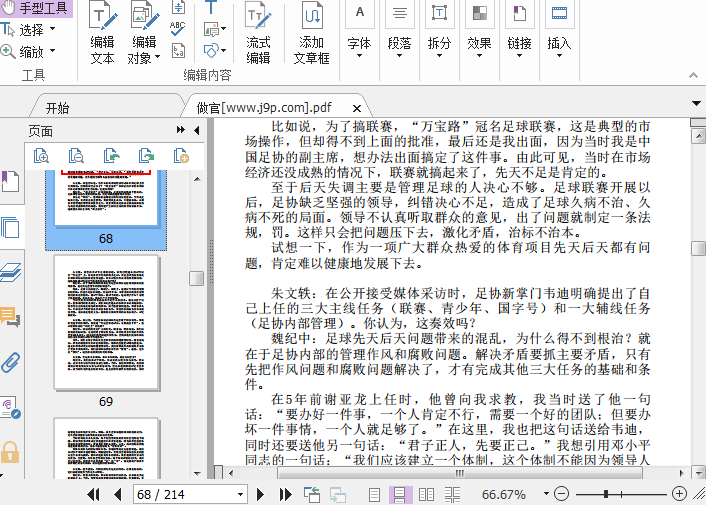Open the layers panel in sidebar
This screenshot has width=706, height=505.
coord(10,272)
